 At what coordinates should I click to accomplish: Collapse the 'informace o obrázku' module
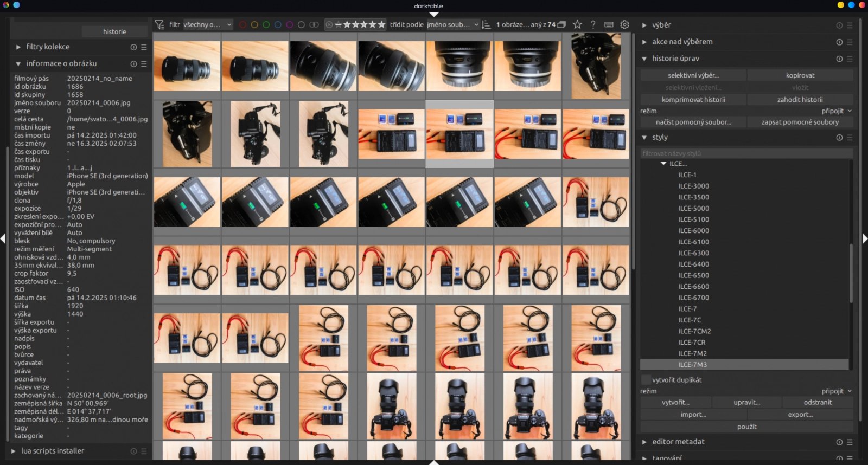18,64
